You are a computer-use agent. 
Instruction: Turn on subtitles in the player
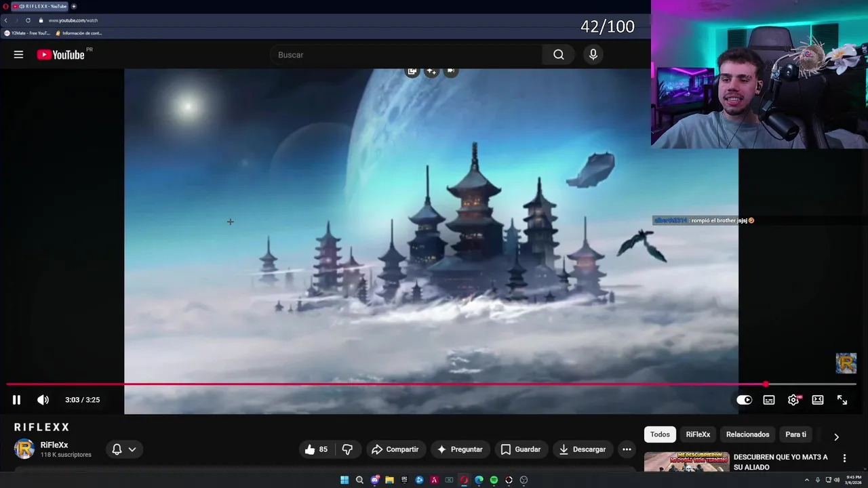click(x=768, y=400)
